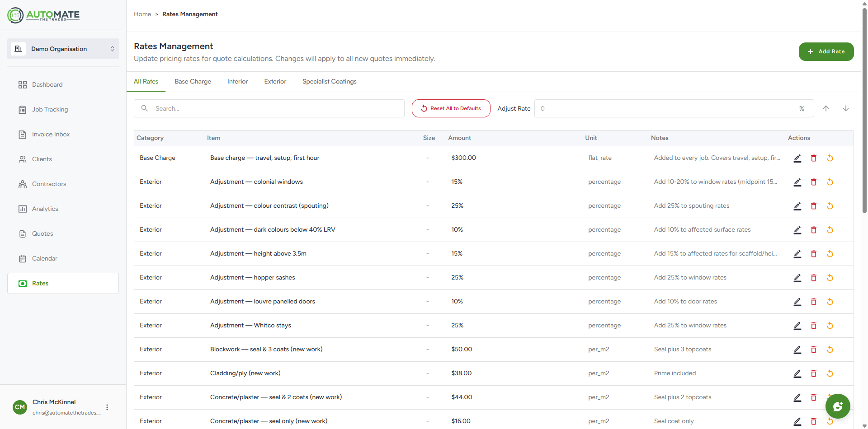The image size is (868, 429).
Task: Open the Invoice Inbox from the sidebar
Action: (23, 134)
